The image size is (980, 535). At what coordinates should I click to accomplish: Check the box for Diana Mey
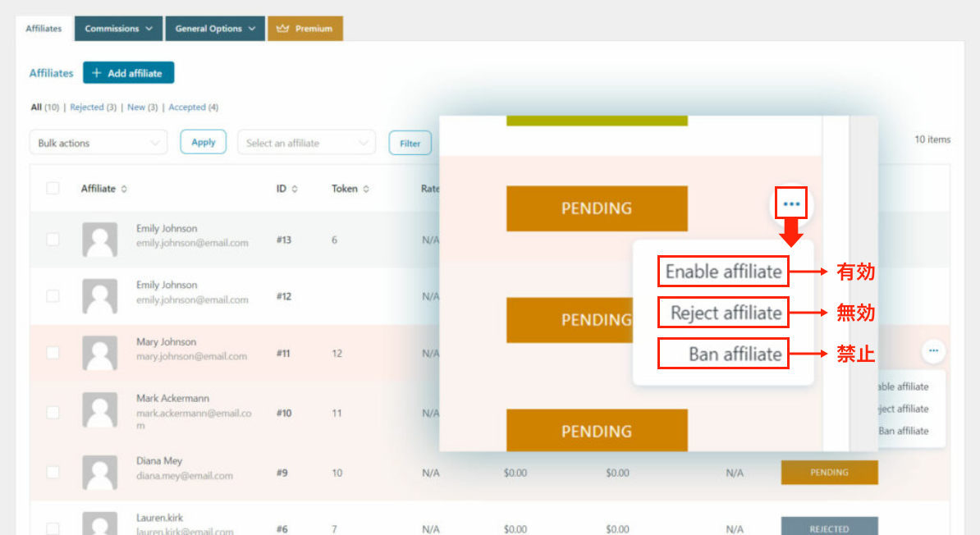coord(53,472)
